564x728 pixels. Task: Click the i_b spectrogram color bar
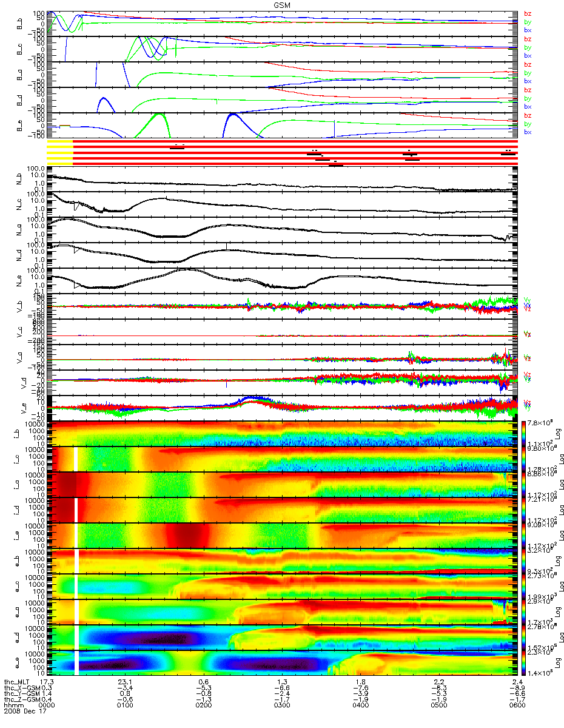(x=524, y=434)
